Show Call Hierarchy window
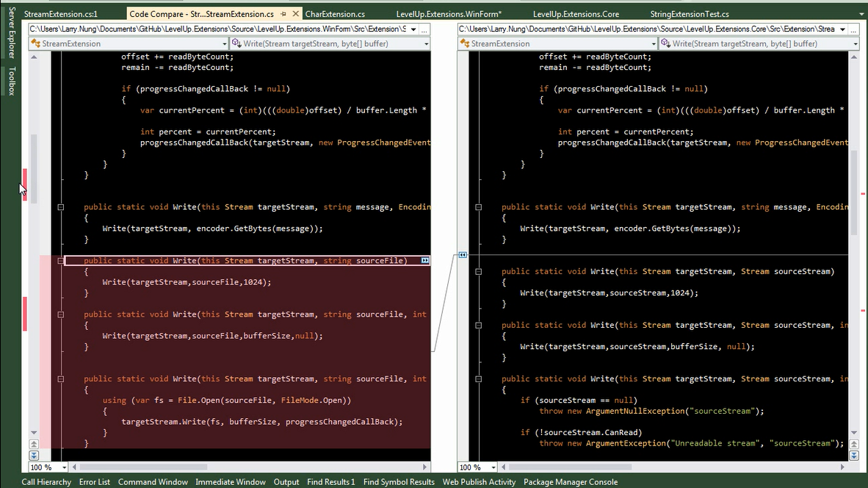Viewport: 868px width, 488px height. [46, 482]
